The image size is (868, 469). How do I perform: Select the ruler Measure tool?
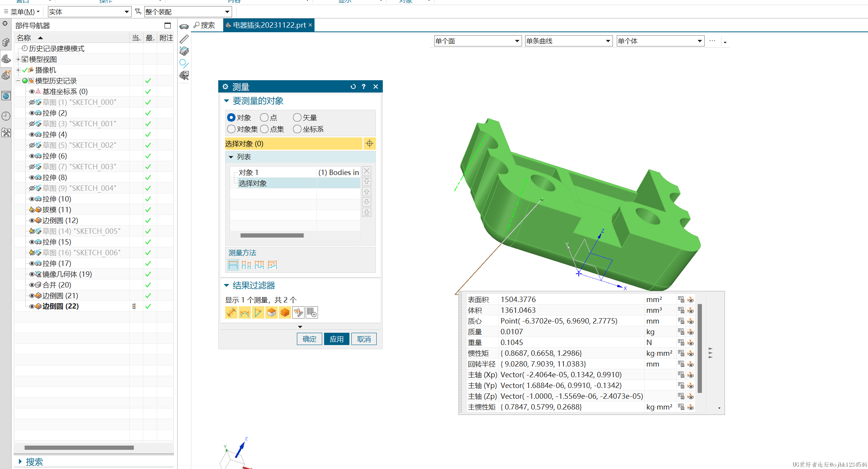click(184, 39)
